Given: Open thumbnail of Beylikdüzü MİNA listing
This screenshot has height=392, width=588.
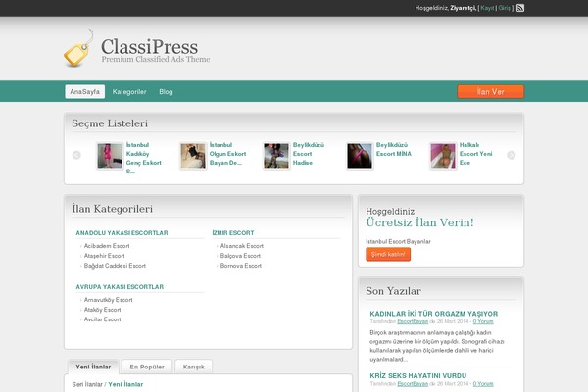Looking at the screenshot, I should [x=360, y=156].
